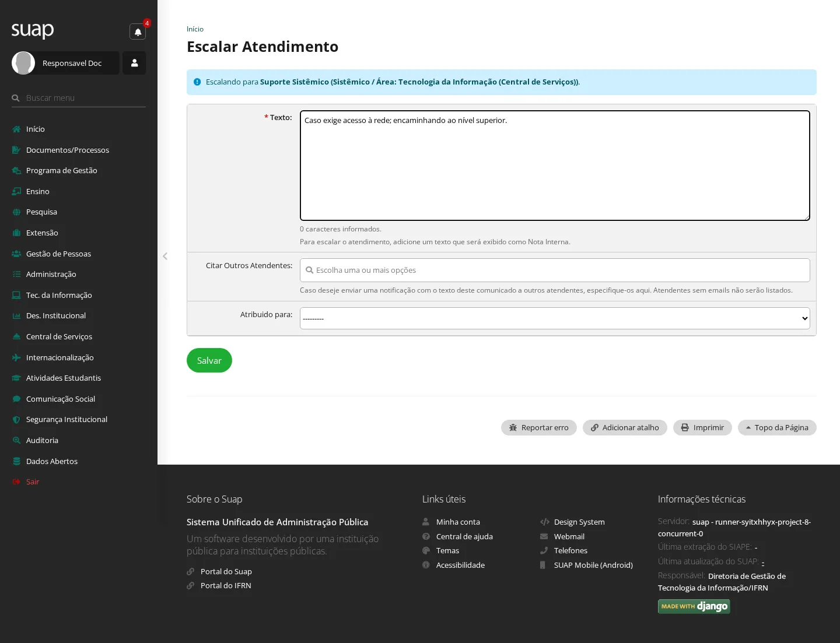Collapse the sidebar with the arrow handle
This screenshot has height=643, width=840.
pyautogui.click(x=165, y=256)
